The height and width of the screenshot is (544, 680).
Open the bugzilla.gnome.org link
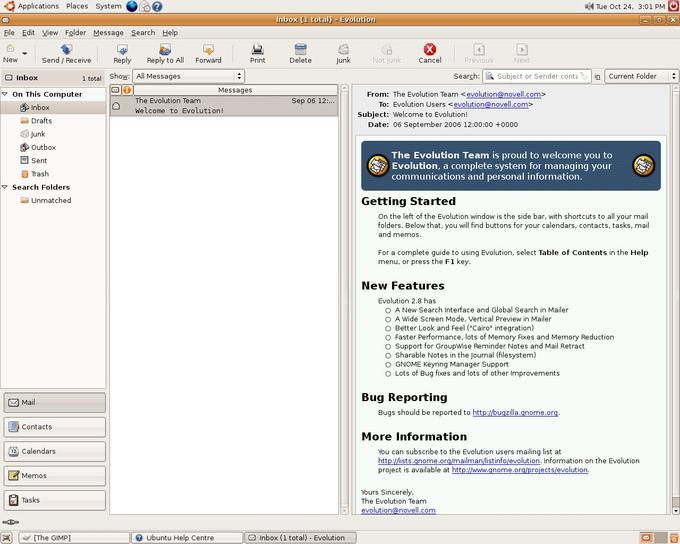515,413
